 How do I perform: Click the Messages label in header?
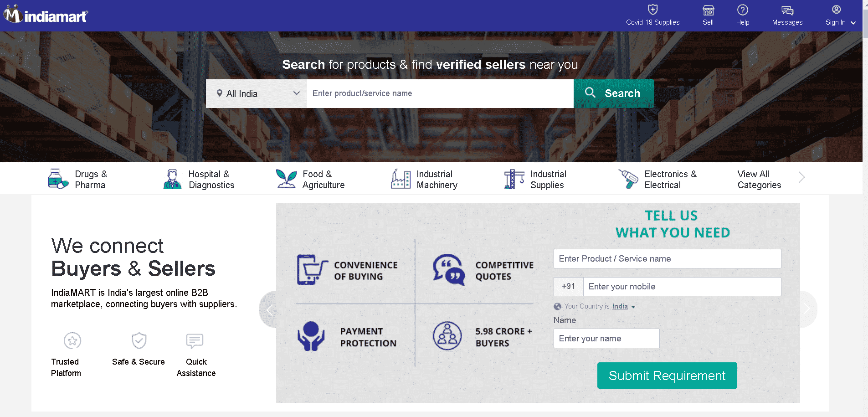tap(787, 22)
